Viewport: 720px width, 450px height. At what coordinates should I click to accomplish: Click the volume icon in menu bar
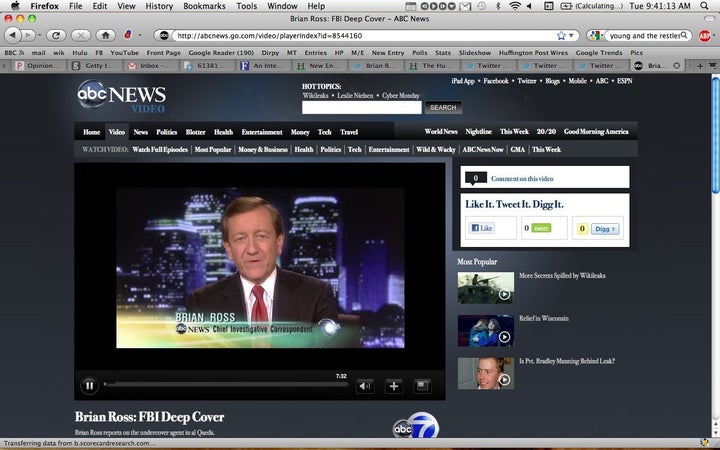[x=529, y=6]
